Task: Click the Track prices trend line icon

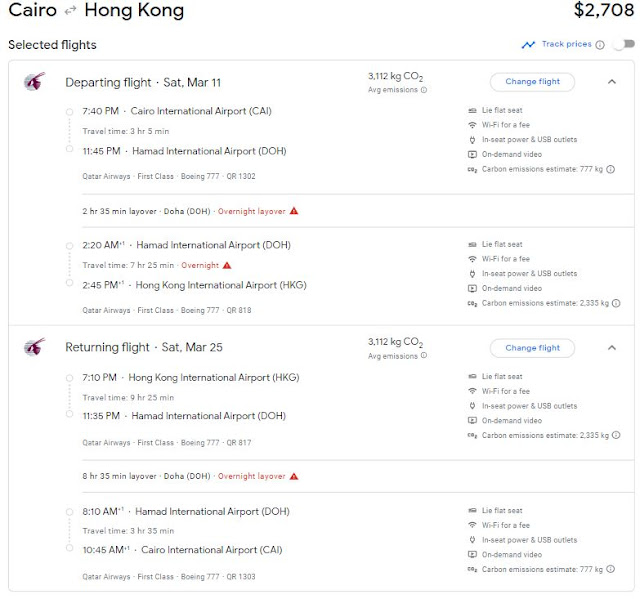Action: pyautogui.click(x=528, y=44)
